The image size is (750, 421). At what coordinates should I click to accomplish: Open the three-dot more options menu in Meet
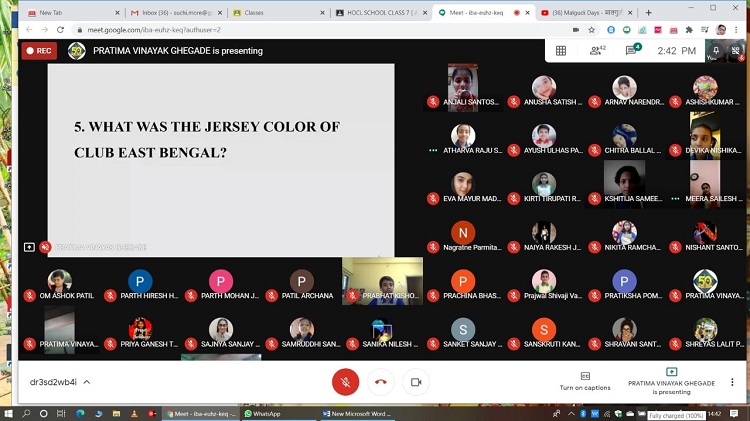[x=732, y=381]
